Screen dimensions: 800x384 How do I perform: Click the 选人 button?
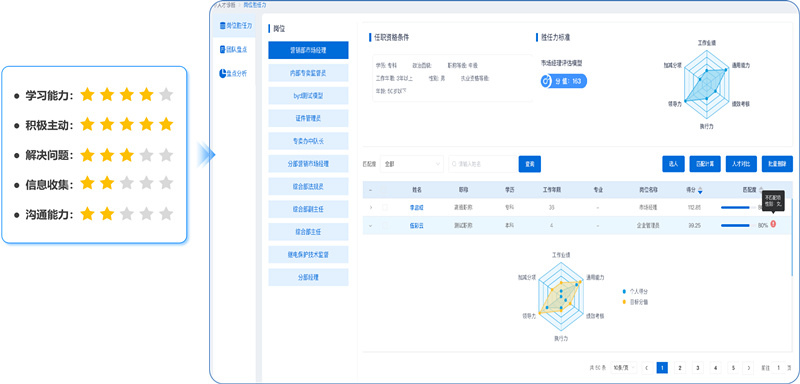coord(673,164)
